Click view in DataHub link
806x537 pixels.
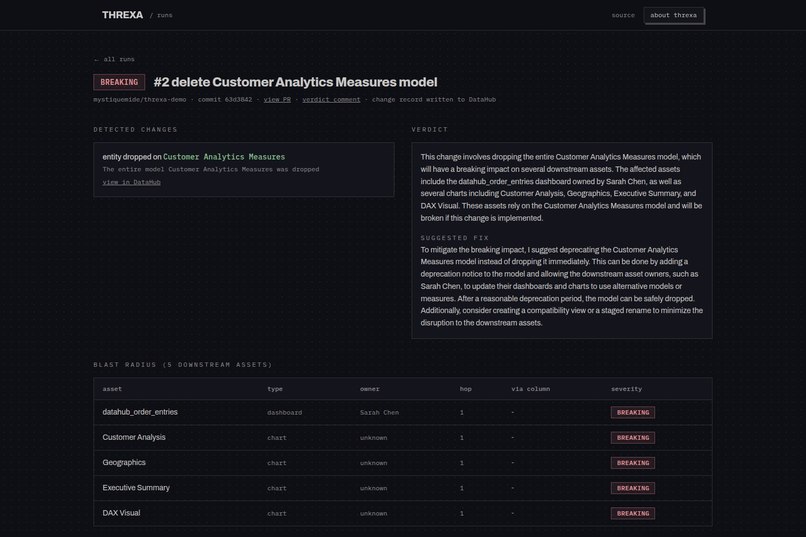(132, 182)
